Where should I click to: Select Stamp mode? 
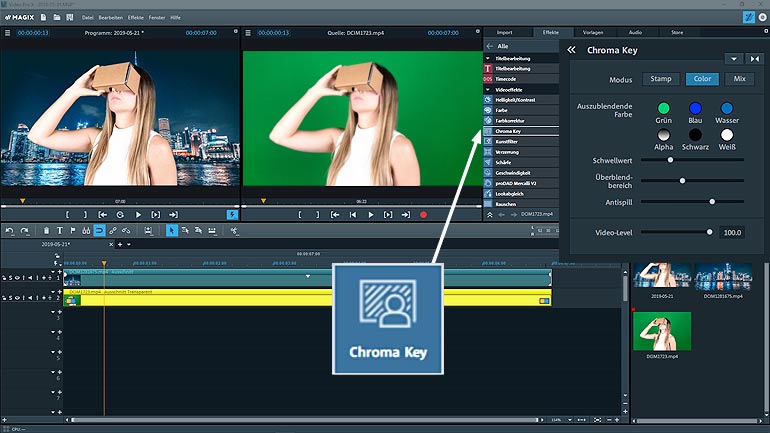[661, 79]
